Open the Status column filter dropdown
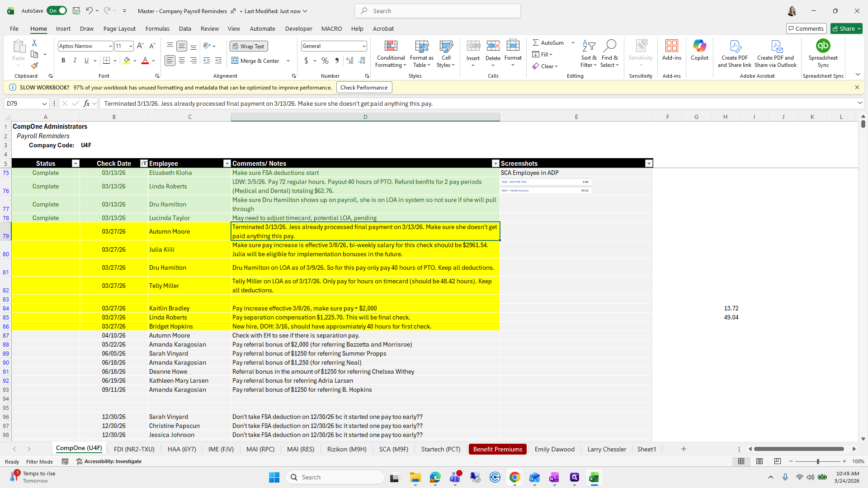 [75, 164]
